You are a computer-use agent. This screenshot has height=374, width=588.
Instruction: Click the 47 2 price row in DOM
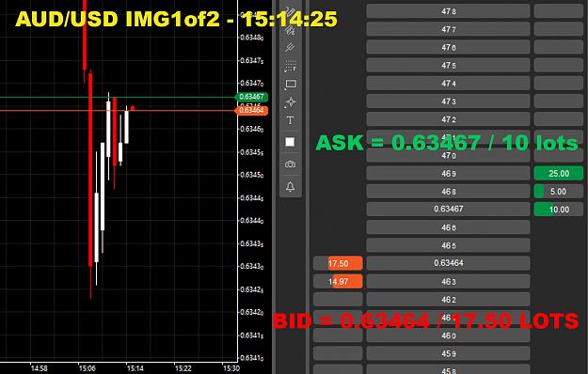[448, 119]
